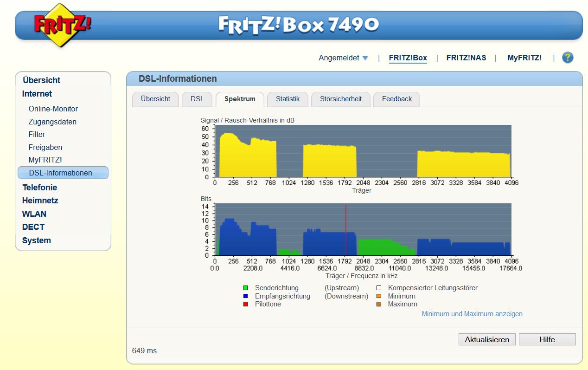Click the orange Minimum legend swatch
Image resolution: width=588 pixels, height=370 pixels.
coord(379,296)
